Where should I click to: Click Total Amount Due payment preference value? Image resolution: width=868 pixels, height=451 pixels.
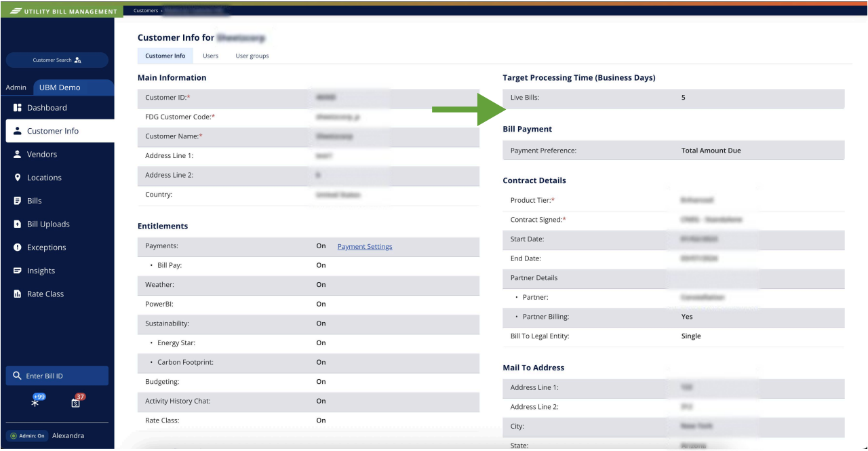tap(711, 151)
